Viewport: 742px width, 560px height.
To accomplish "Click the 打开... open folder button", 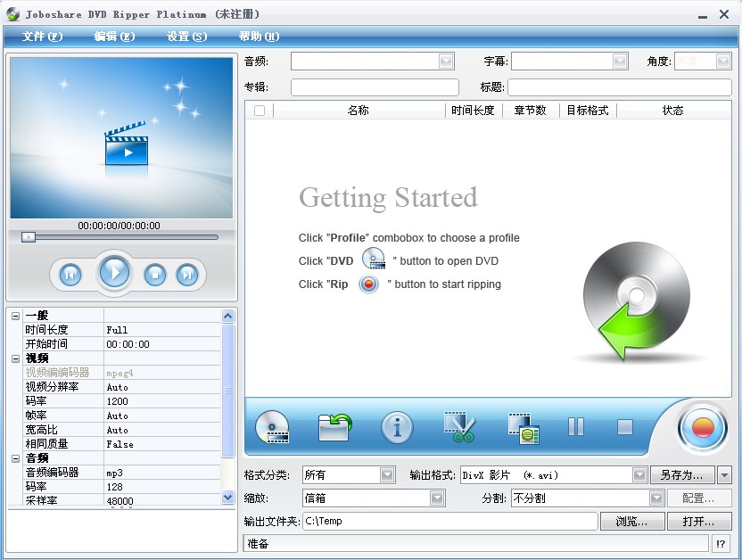I will (699, 522).
